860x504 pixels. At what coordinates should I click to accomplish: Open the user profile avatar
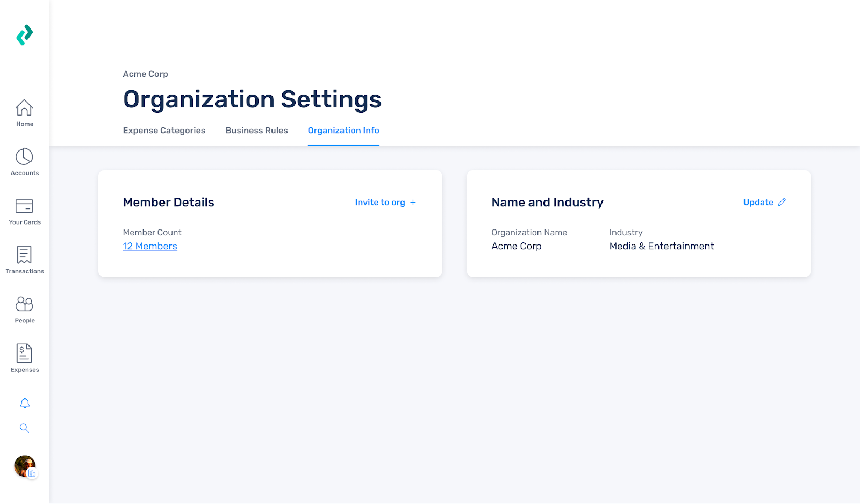25,466
